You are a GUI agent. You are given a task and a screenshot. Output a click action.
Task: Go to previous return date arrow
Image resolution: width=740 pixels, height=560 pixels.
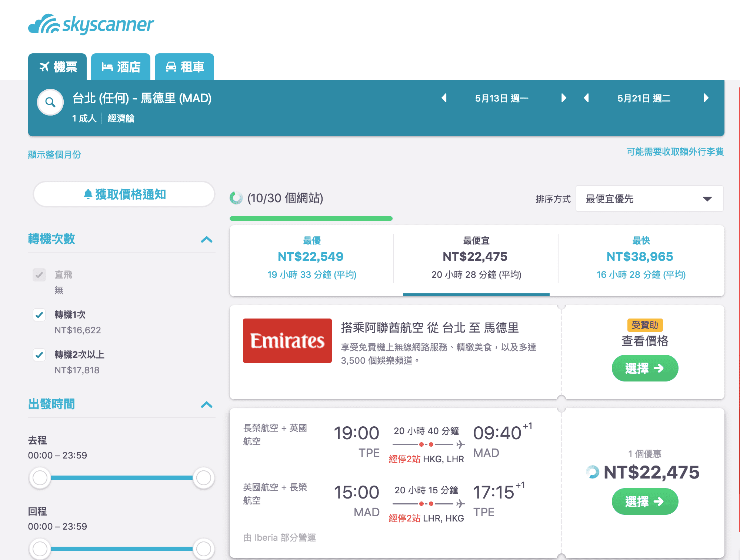click(x=586, y=98)
